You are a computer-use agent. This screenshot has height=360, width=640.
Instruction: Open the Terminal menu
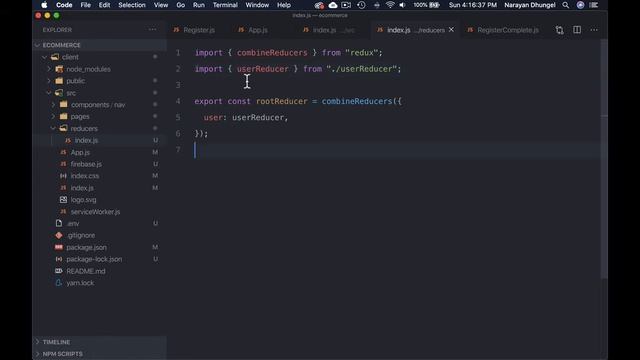[x=225, y=5]
